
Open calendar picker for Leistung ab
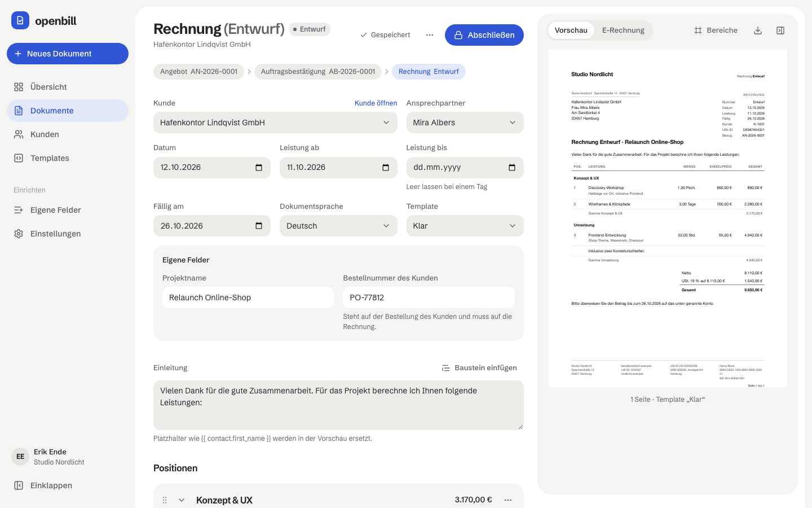pos(386,168)
